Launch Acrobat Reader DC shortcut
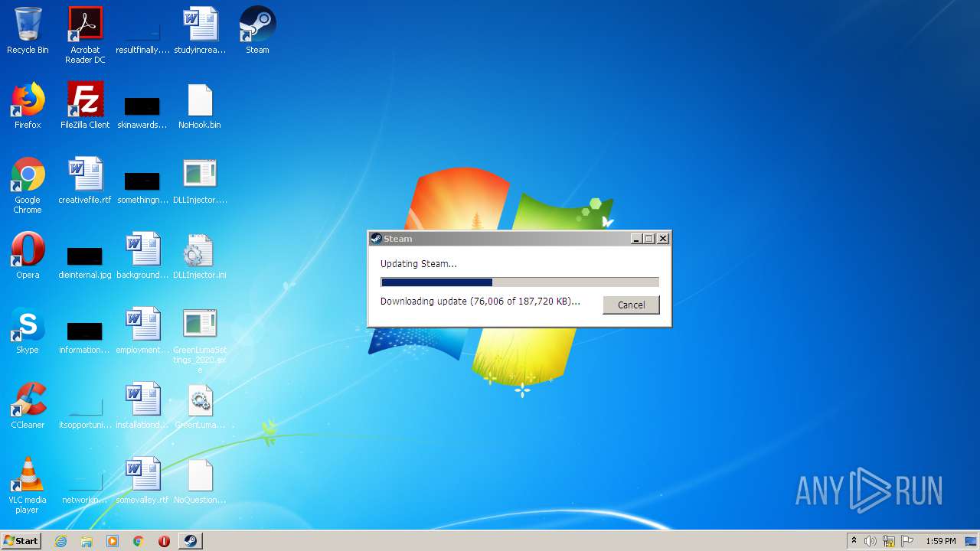980x551 pixels. pos(85,36)
